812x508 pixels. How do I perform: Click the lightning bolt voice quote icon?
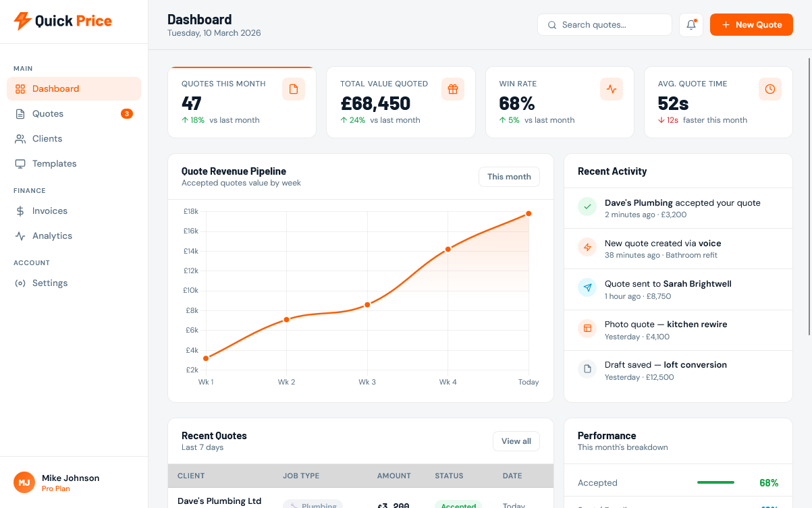[x=587, y=248]
